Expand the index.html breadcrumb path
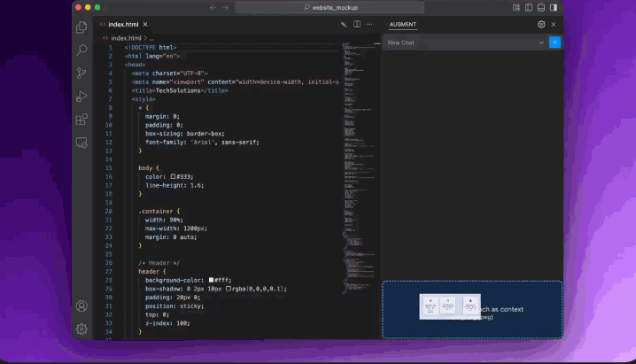This screenshot has width=636, height=364. 124,39
